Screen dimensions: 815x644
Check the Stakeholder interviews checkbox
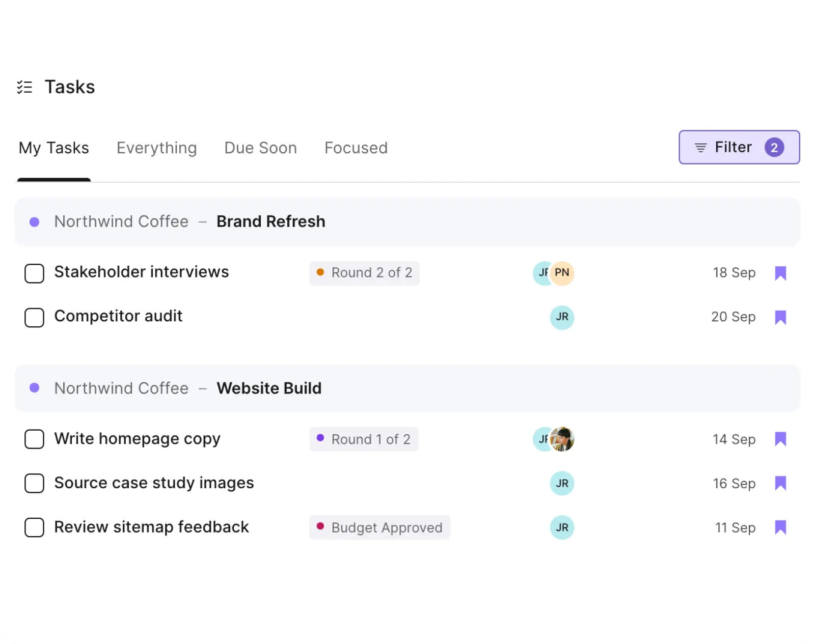(34, 273)
